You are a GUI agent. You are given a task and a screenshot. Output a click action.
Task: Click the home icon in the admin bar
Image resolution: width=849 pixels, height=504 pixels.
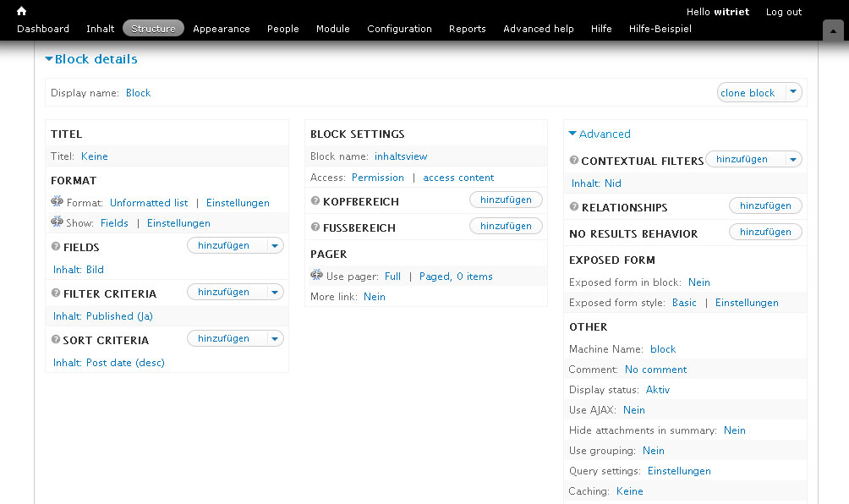[21, 11]
